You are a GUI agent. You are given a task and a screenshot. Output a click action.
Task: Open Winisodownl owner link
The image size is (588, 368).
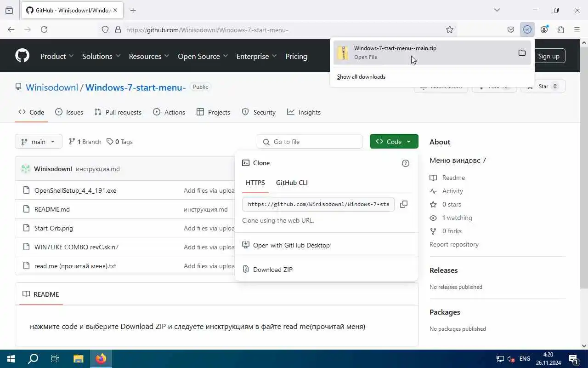[52, 87]
